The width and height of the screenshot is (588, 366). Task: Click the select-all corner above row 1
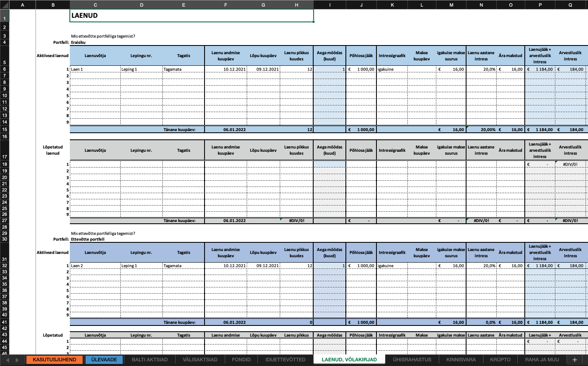pos(4,5)
